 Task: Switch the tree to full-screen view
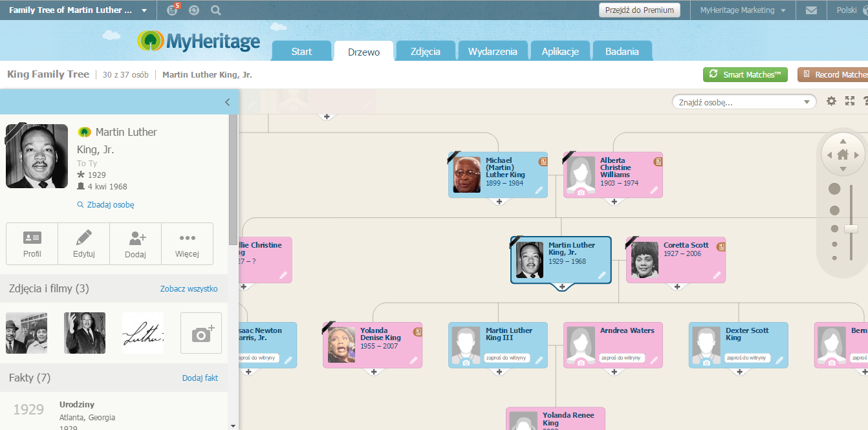[x=850, y=102]
